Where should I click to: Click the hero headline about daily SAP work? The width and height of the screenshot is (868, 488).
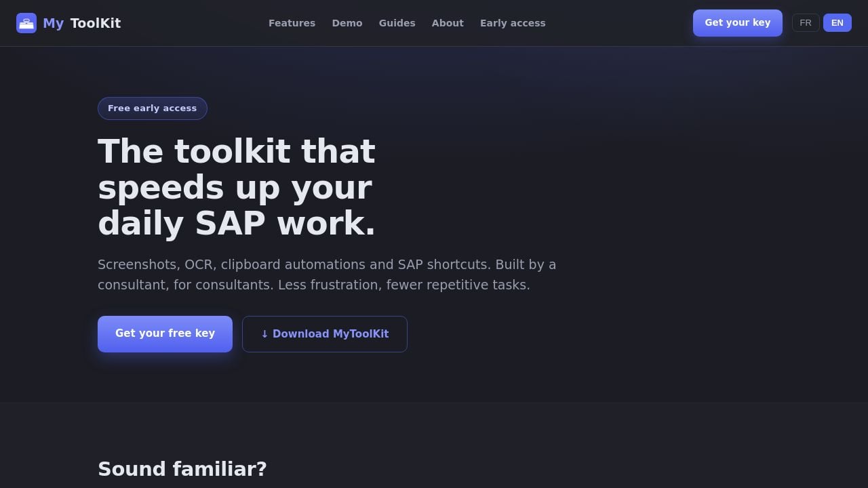coord(237,187)
